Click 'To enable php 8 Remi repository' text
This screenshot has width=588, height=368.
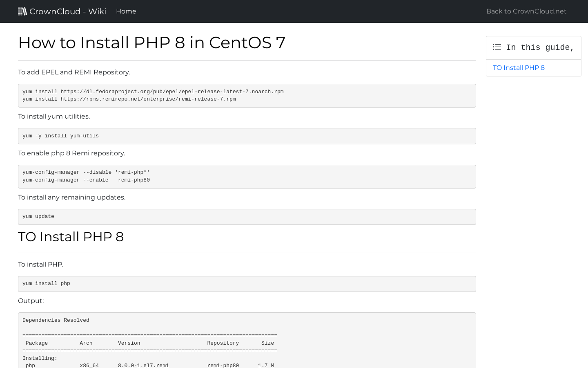click(x=71, y=153)
